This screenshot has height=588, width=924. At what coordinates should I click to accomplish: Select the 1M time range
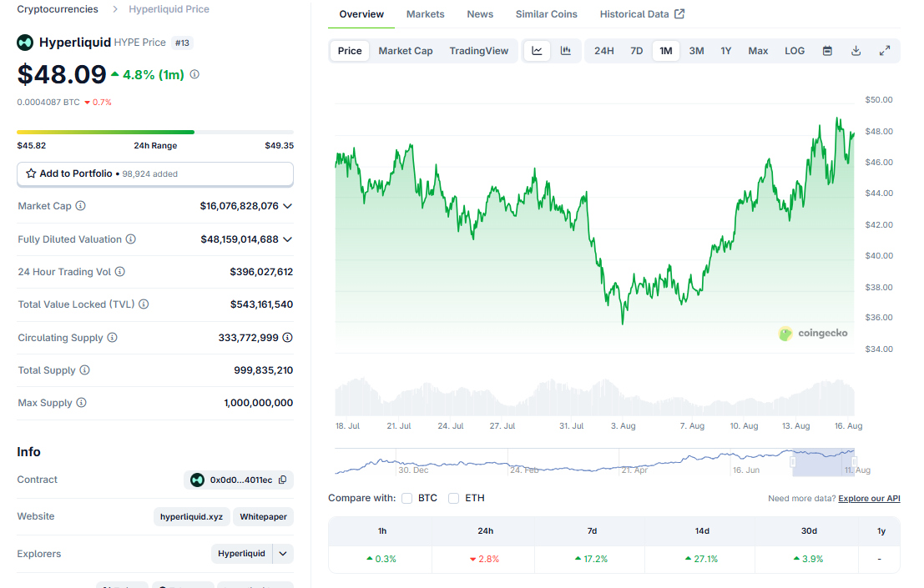666,51
